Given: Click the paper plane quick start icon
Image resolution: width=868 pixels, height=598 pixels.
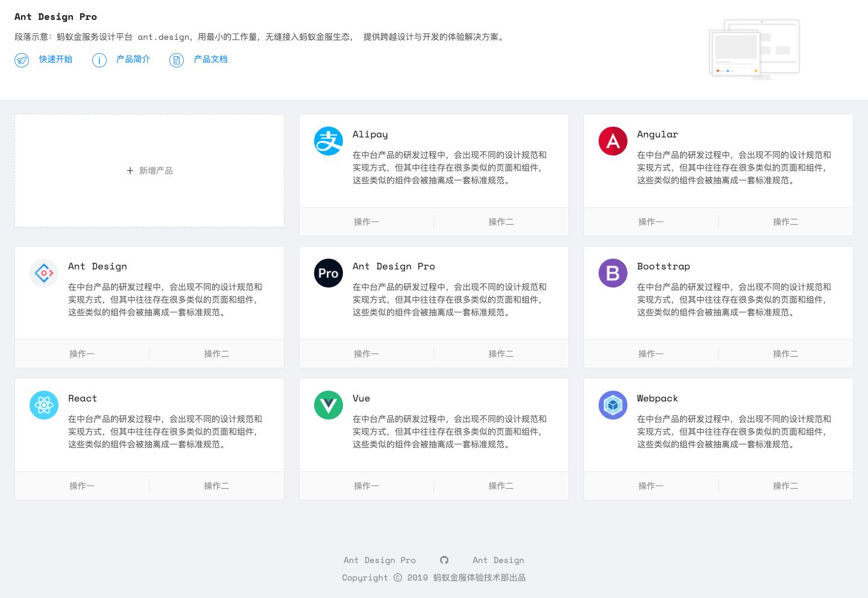Looking at the screenshot, I should click(22, 60).
